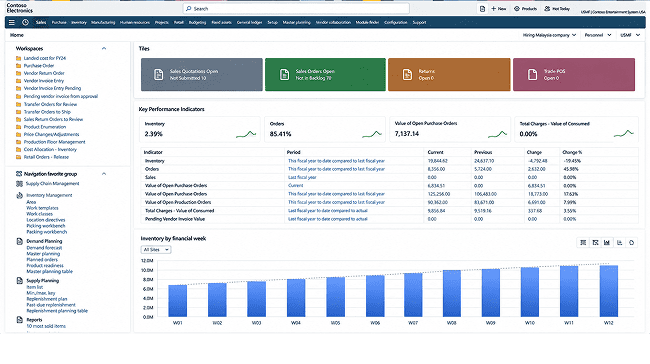Image resolution: width=650 pixels, height=364 pixels.
Task: Open the 10 most sold items report
Action: (46, 326)
